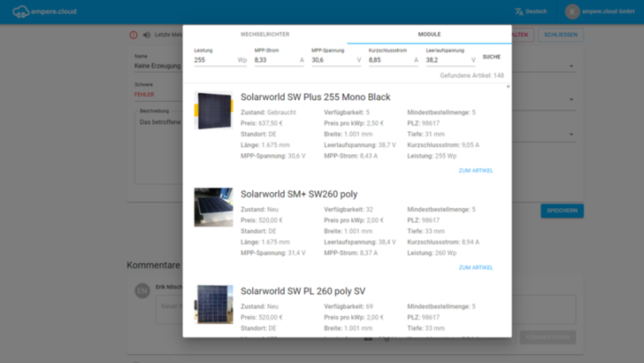Toggle the speaker sound icon
This screenshot has height=363, width=644.
tap(147, 35)
